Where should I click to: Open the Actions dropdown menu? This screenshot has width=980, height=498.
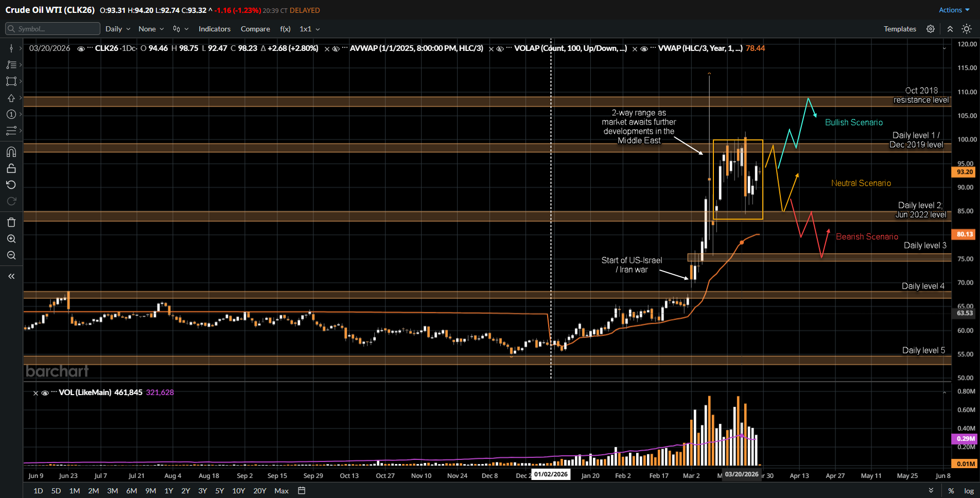(954, 10)
